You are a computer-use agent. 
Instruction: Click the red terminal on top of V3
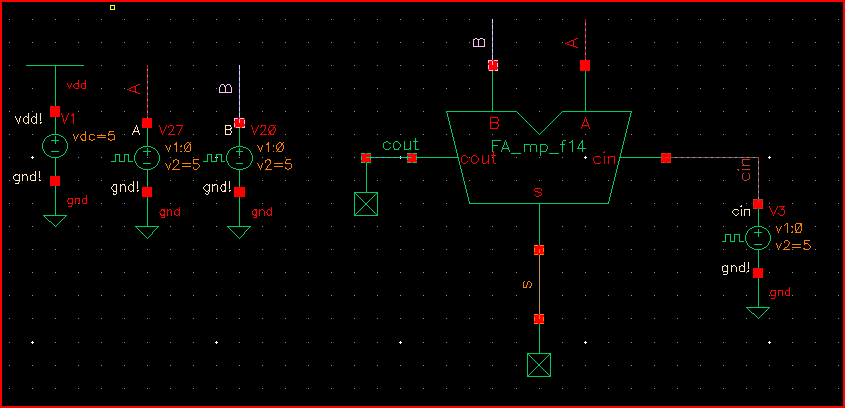click(758, 204)
